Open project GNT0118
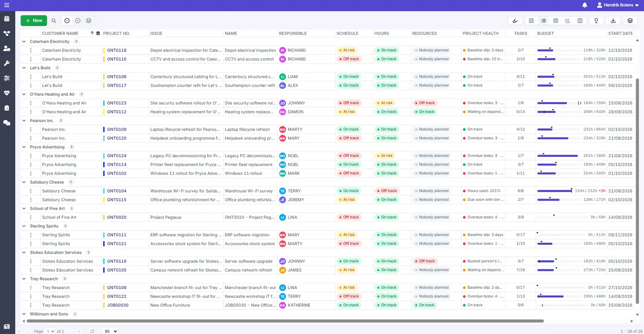The width and height of the screenshot is (644, 334). click(x=117, y=50)
